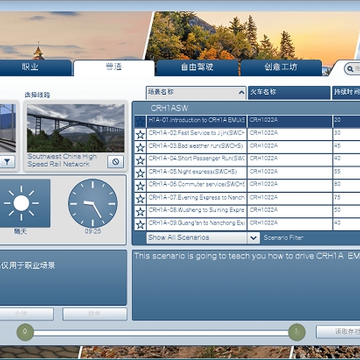The height and width of the screenshot is (360, 360).
Task: Click the 读取存档 load save button
Action: click(x=338, y=332)
